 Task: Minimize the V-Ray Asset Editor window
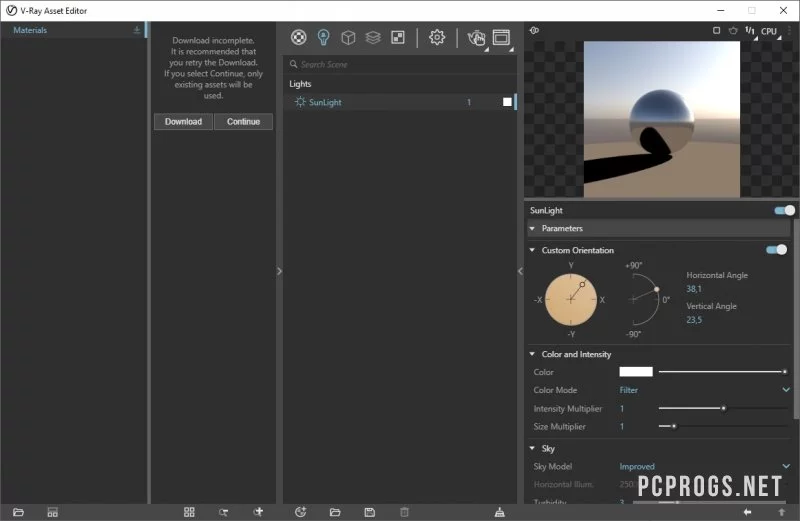[720, 10]
